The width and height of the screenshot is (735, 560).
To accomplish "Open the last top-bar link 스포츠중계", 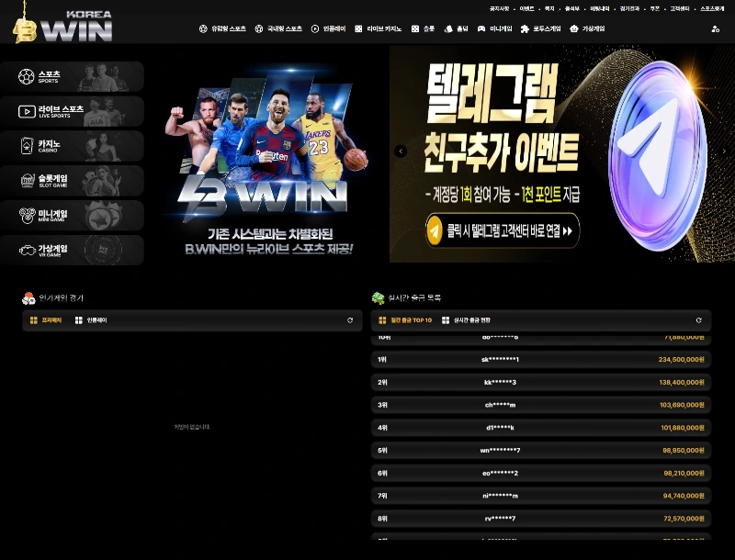I will 713,9.
